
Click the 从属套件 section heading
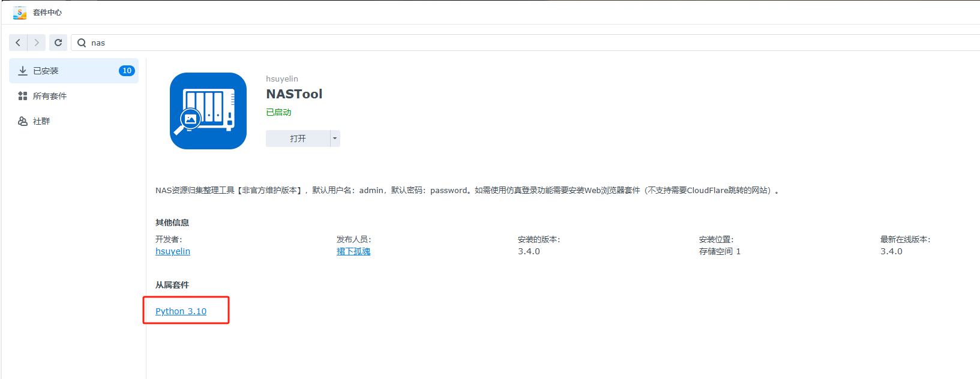click(x=172, y=285)
